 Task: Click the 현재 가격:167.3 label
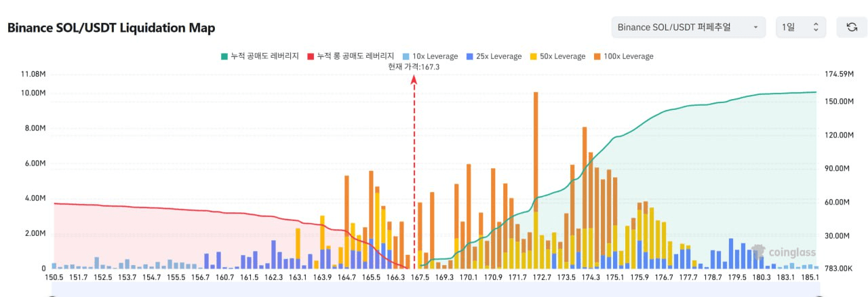click(x=414, y=66)
